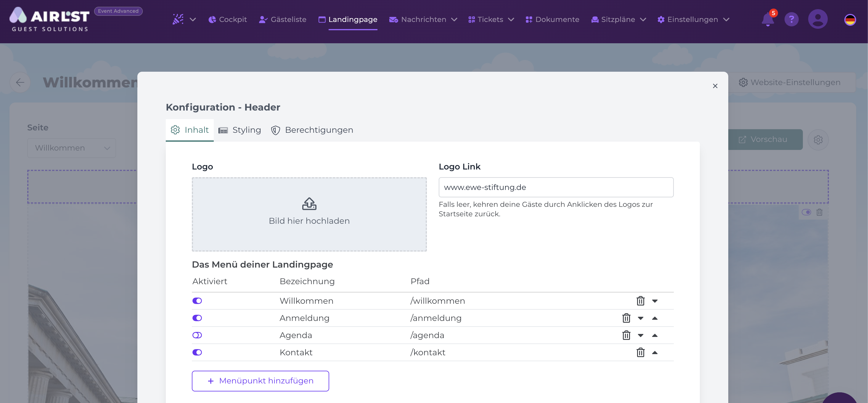Delete the Willkommen menu entry
Viewport: 868px width, 403px height.
pos(640,301)
